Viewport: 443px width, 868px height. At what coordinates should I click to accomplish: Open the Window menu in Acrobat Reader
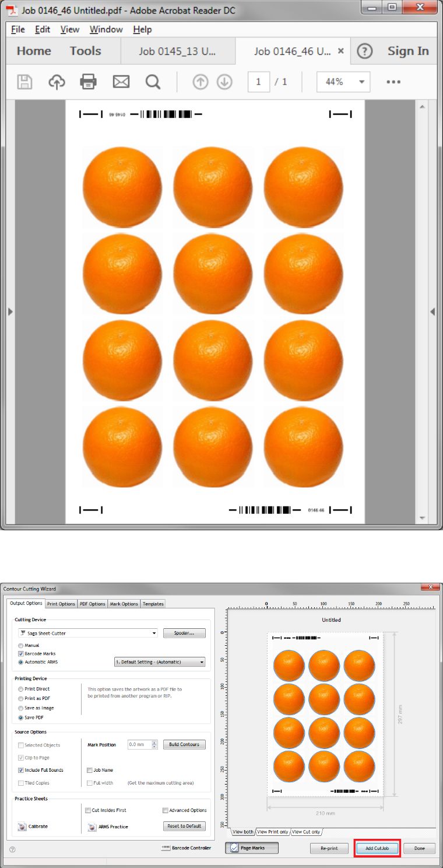(x=106, y=29)
